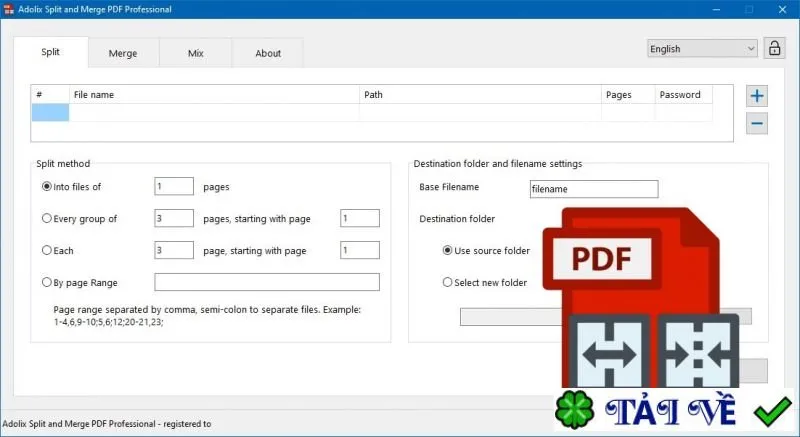Switch to the Merge tab

click(123, 53)
